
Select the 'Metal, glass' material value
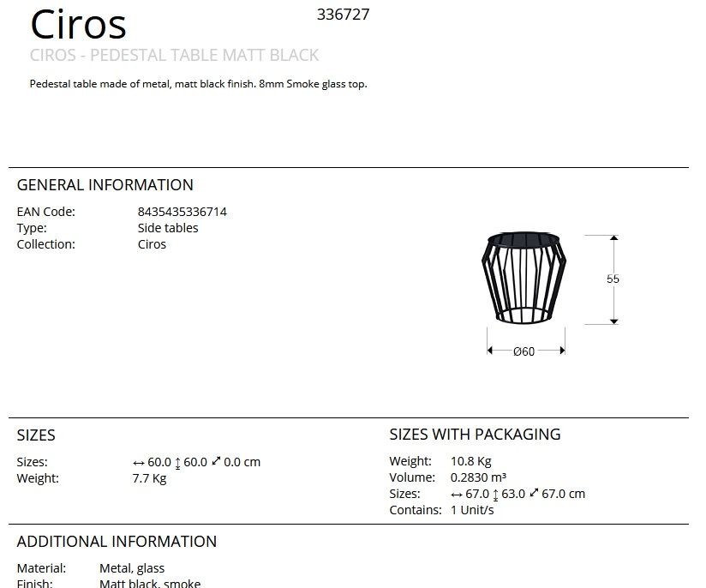click(x=132, y=568)
